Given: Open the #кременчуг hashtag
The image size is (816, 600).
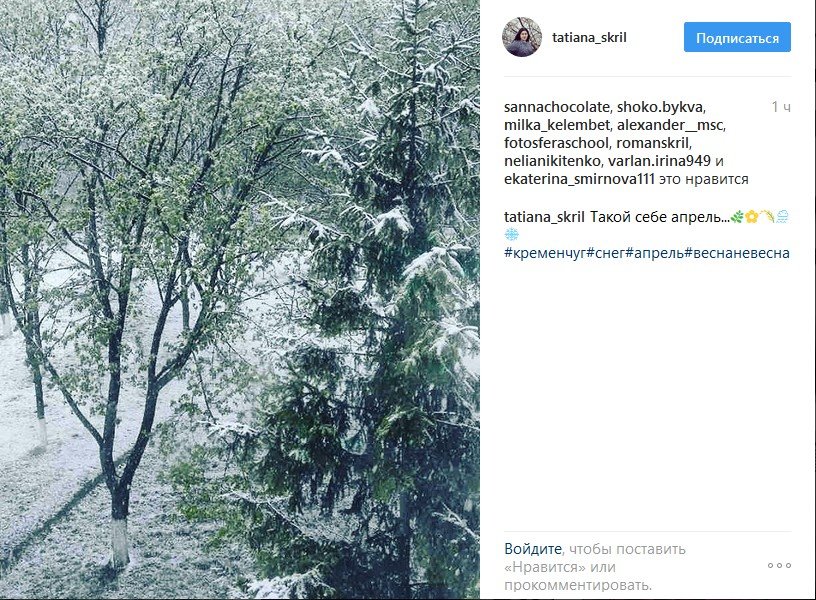Looking at the screenshot, I should pyautogui.click(x=545, y=253).
